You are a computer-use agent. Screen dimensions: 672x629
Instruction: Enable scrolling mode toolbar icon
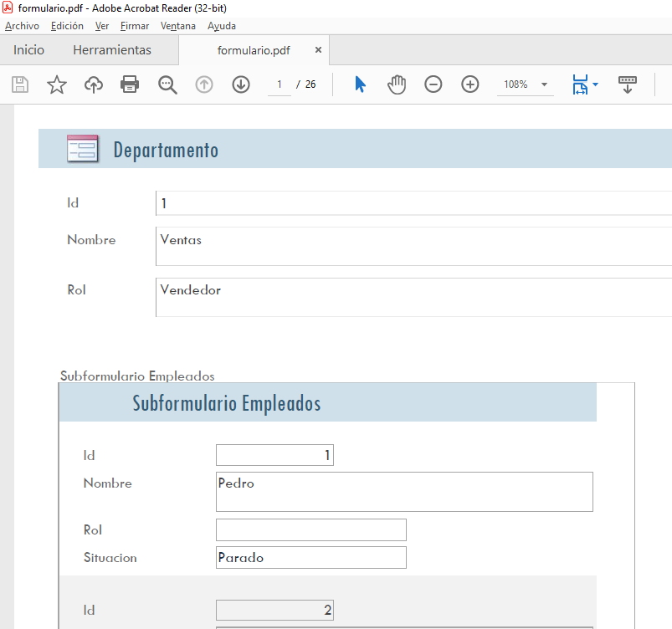click(x=627, y=84)
